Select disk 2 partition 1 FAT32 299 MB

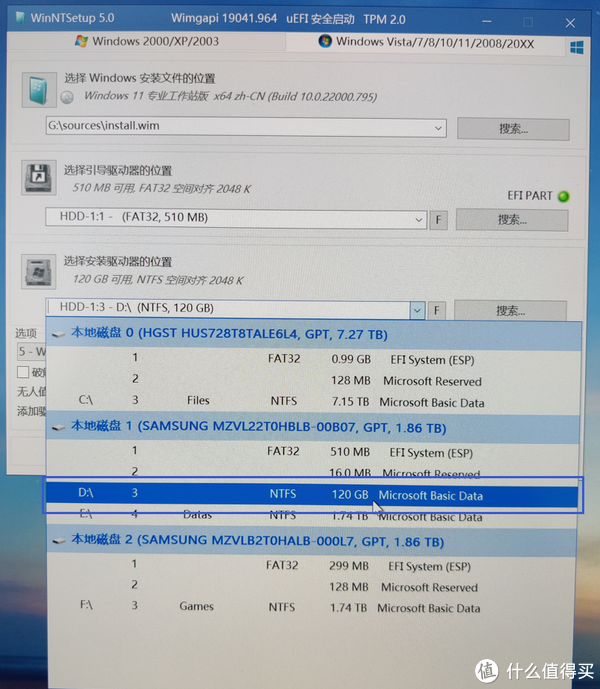(x=312, y=566)
